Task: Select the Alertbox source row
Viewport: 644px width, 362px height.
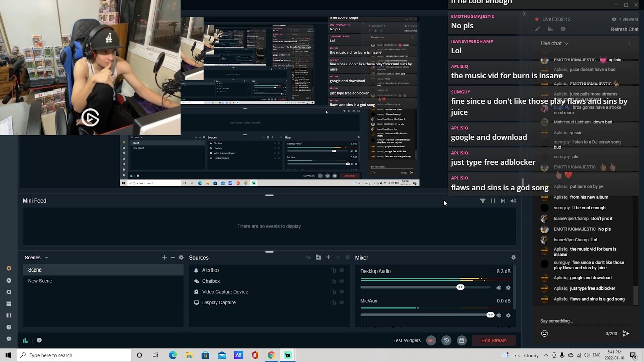Action: 269,270
